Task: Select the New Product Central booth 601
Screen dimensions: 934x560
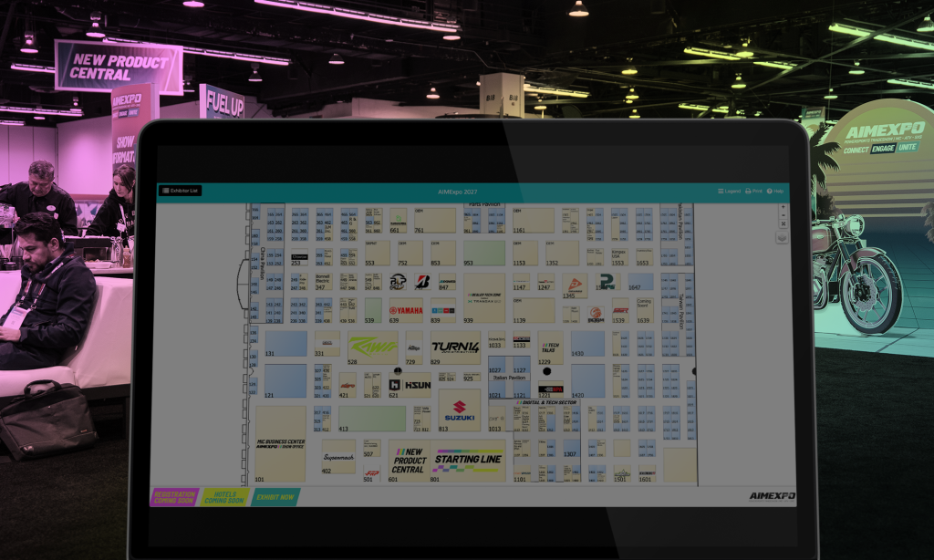Action: coord(409,461)
